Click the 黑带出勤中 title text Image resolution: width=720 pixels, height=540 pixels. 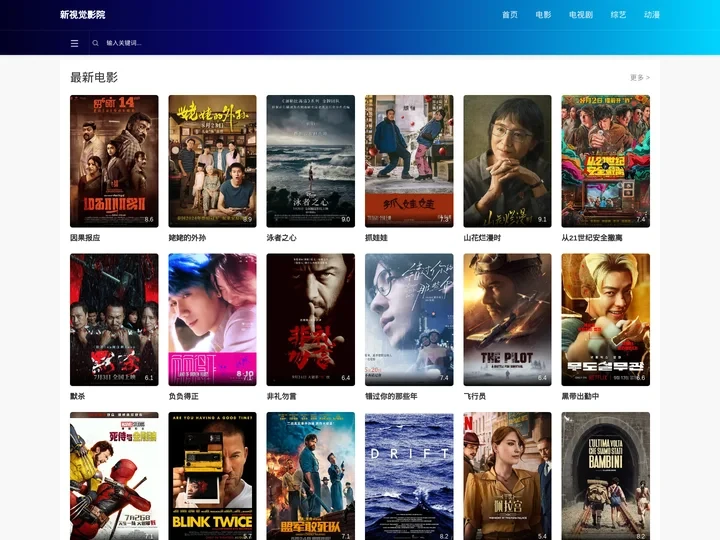click(x=580, y=396)
